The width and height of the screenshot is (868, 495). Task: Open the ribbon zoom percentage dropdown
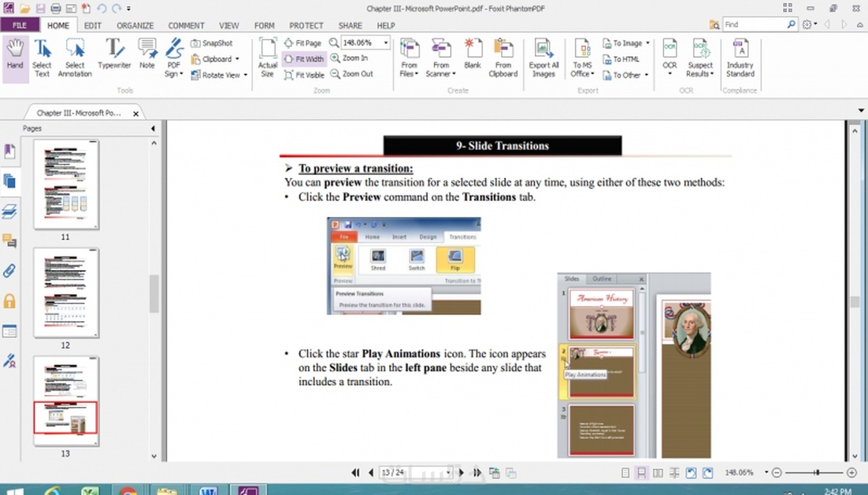(386, 43)
